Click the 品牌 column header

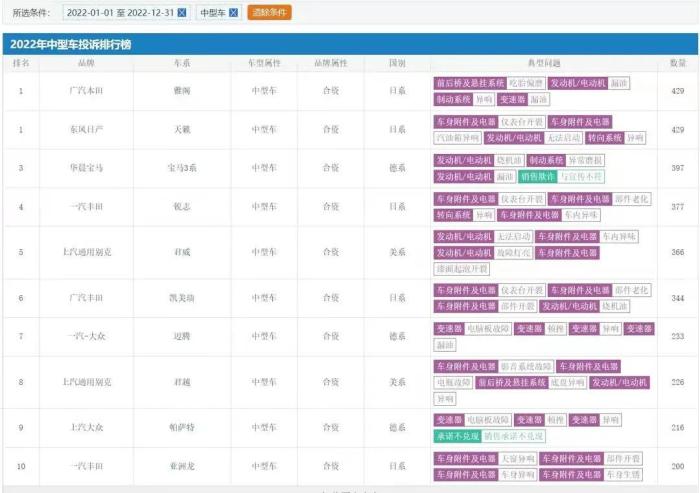(86, 63)
